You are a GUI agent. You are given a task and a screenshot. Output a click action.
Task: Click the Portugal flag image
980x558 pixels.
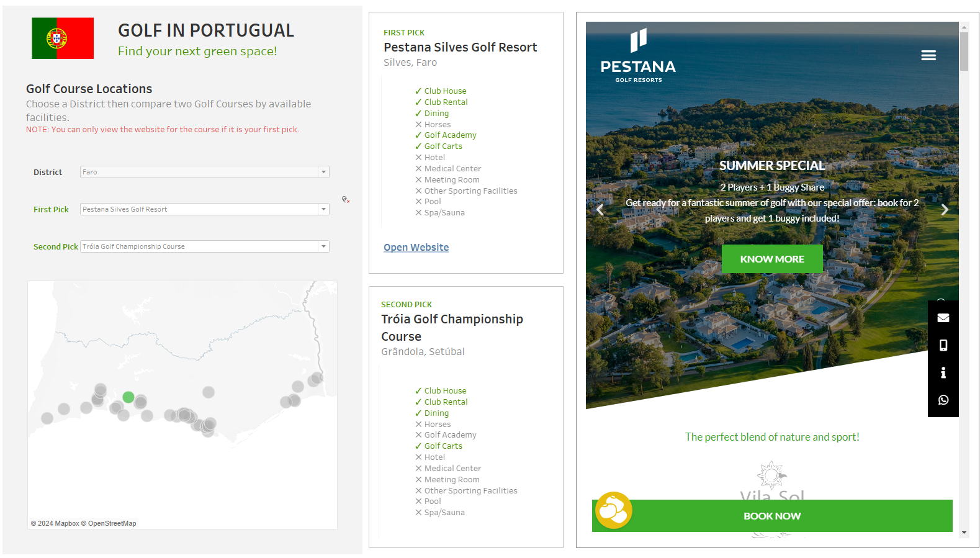click(x=63, y=38)
